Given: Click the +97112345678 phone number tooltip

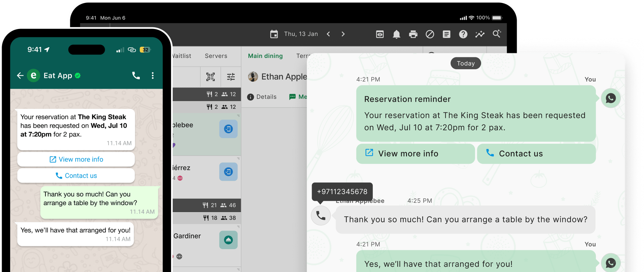Looking at the screenshot, I should click(x=342, y=191).
